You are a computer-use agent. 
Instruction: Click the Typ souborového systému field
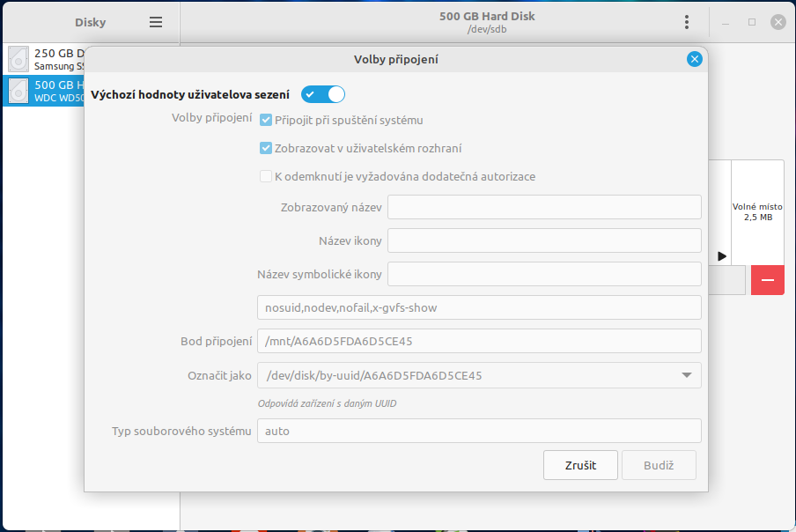pos(479,431)
